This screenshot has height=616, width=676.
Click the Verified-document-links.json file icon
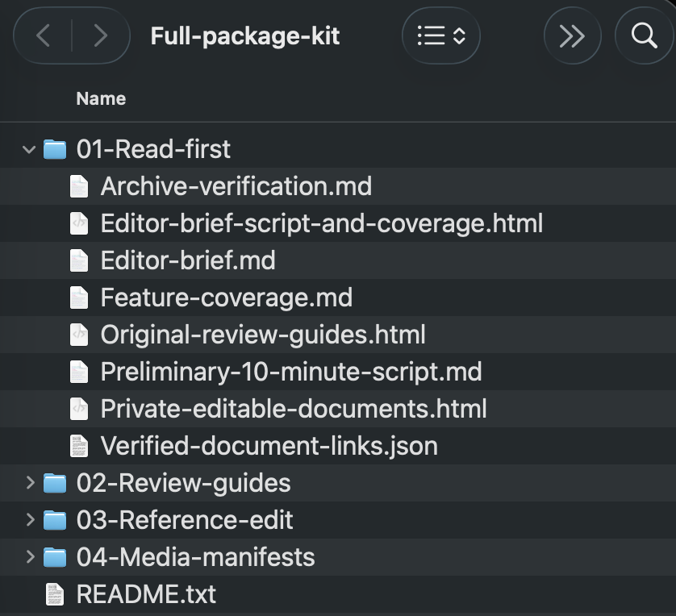(x=79, y=445)
